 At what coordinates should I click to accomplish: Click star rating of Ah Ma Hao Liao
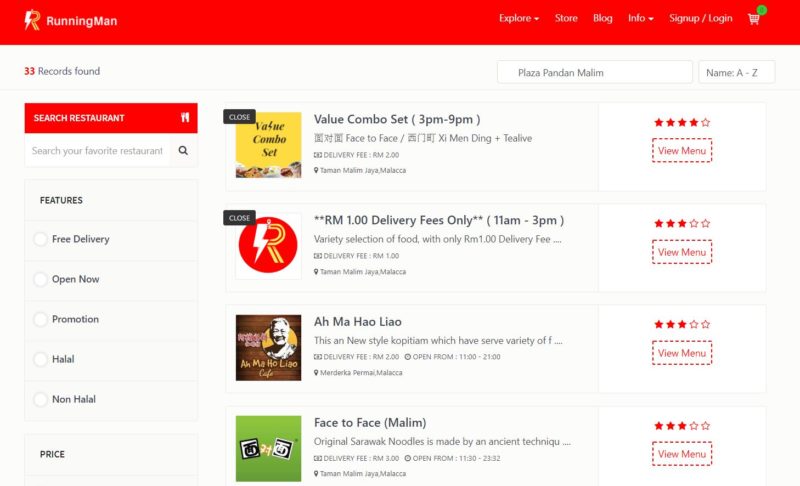point(682,324)
